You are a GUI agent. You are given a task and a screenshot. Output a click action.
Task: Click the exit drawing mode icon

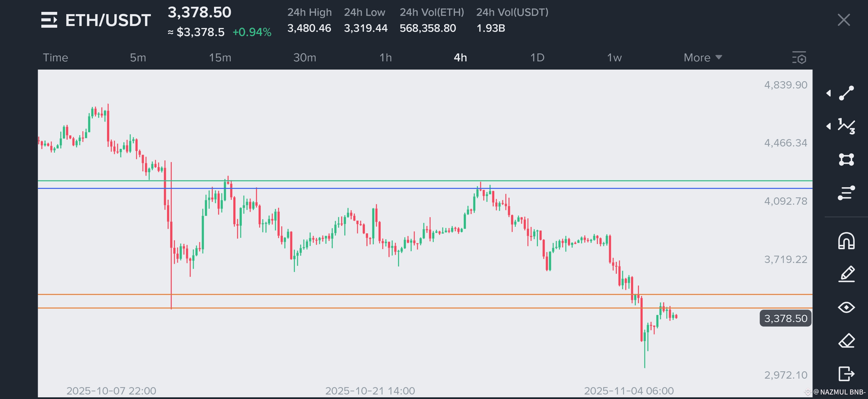pyautogui.click(x=846, y=374)
